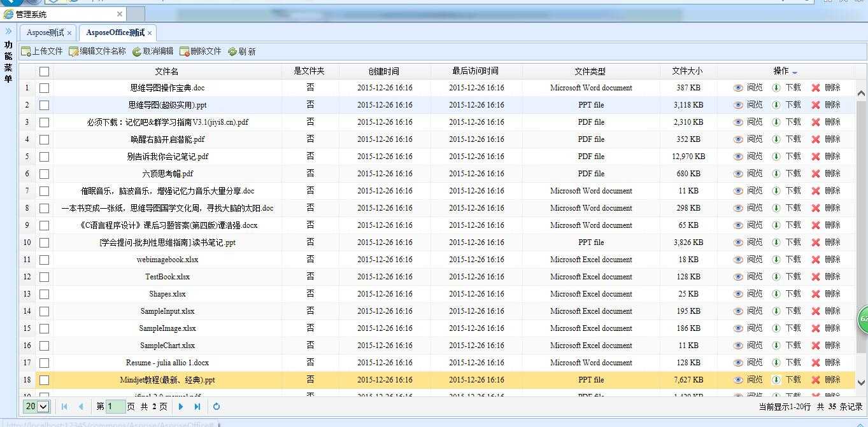Check the box for SampleChart.xlsx
Screen dimensions: 868x427
tap(44, 346)
